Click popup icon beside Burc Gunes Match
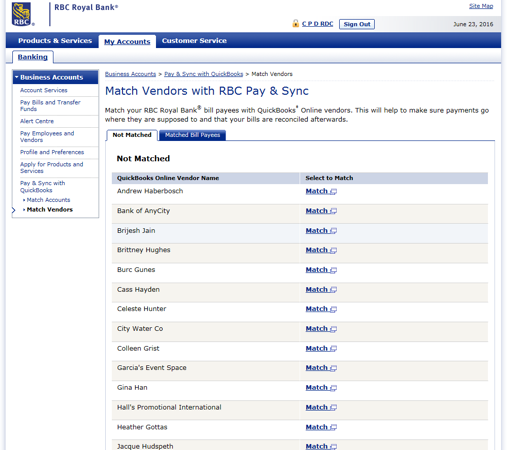The width and height of the screenshot is (507, 450). pyautogui.click(x=333, y=270)
